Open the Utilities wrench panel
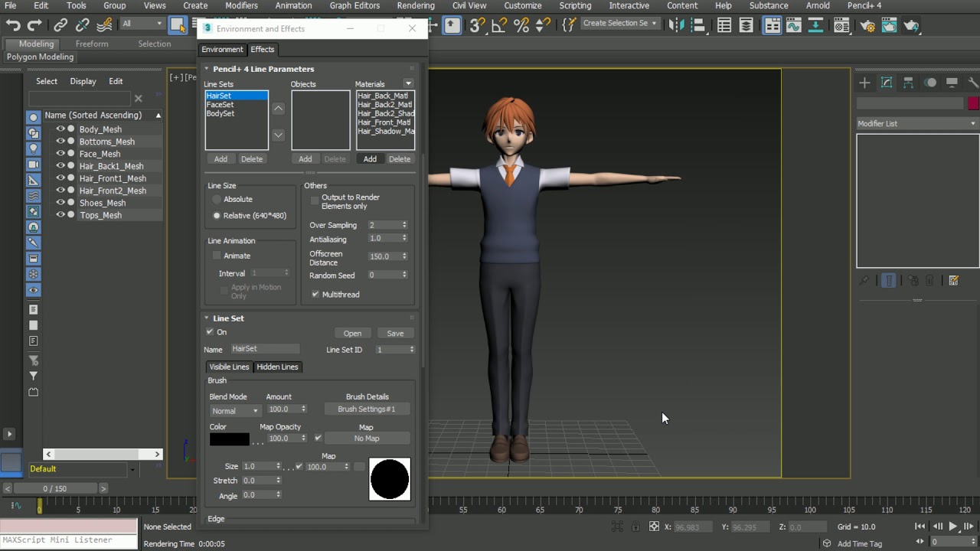 (973, 83)
